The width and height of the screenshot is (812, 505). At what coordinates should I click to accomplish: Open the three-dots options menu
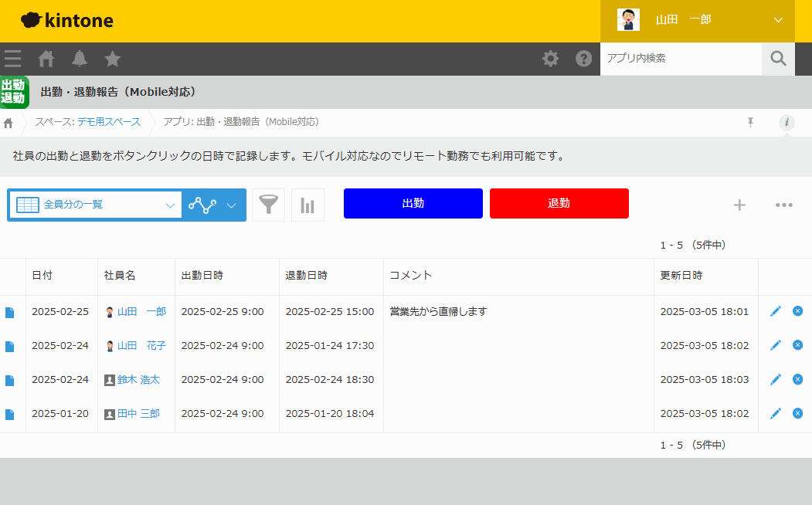coord(784,205)
